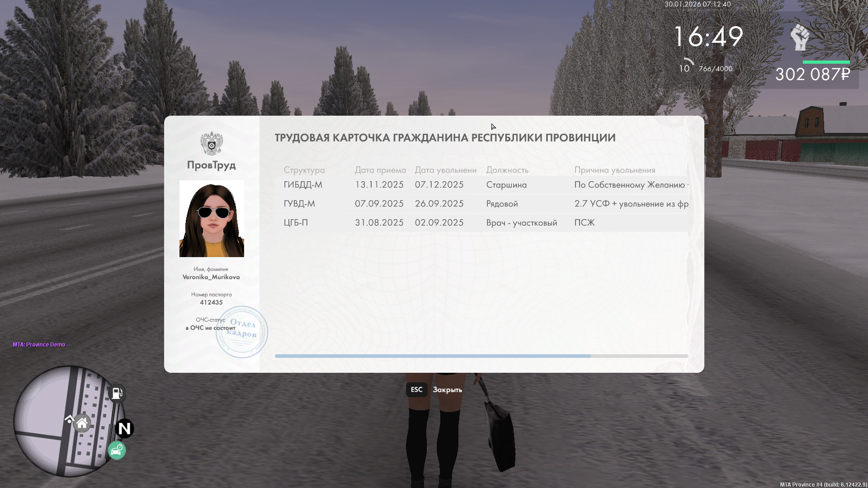The image size is (868, 488).
Task: Click the north compass N marker
Action: click(x=124, y=428)
